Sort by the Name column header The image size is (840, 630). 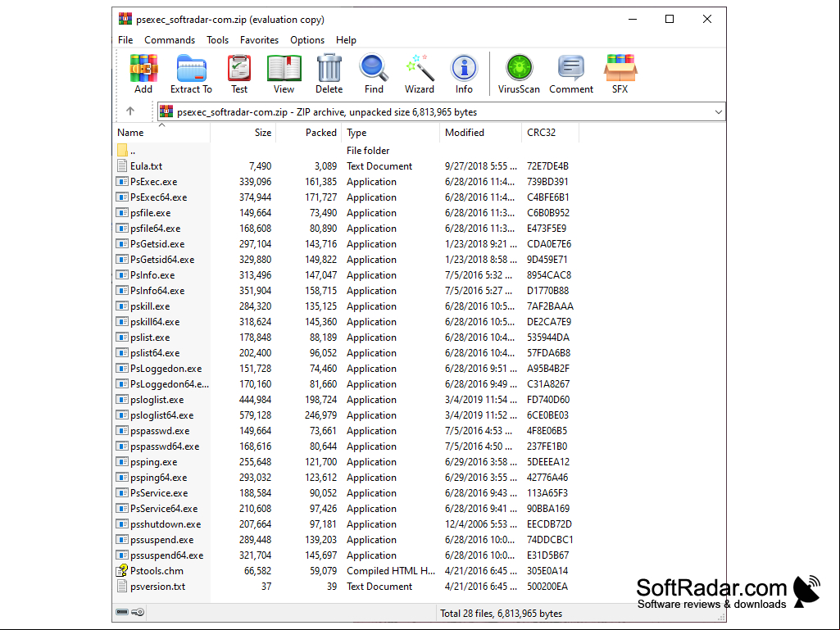click(161, 133)
